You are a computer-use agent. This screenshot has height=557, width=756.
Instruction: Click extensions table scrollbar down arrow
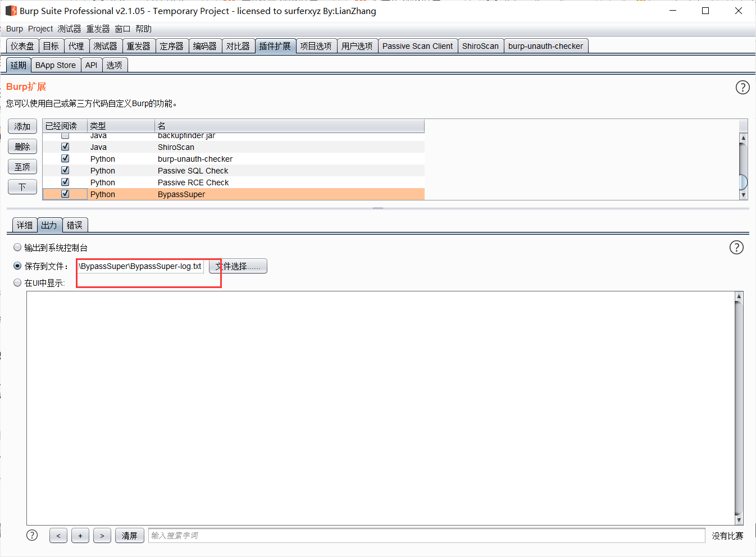click(744, 195)
